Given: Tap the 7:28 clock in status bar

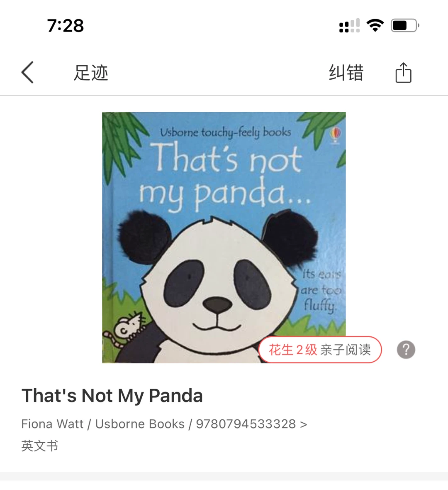Looking at the screenshot, I should (66, 26).
